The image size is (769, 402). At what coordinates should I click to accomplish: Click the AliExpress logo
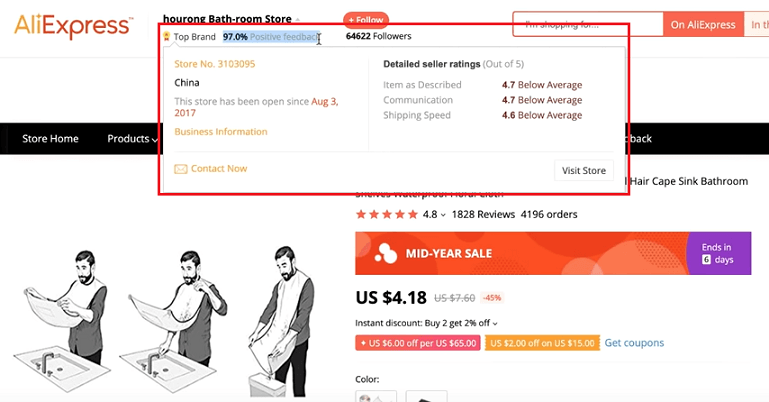[x=73, y=24]
